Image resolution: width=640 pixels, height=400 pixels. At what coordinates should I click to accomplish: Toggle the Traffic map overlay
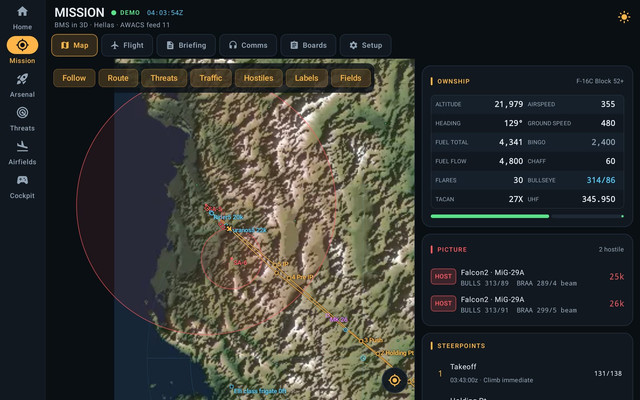point(211,78)
